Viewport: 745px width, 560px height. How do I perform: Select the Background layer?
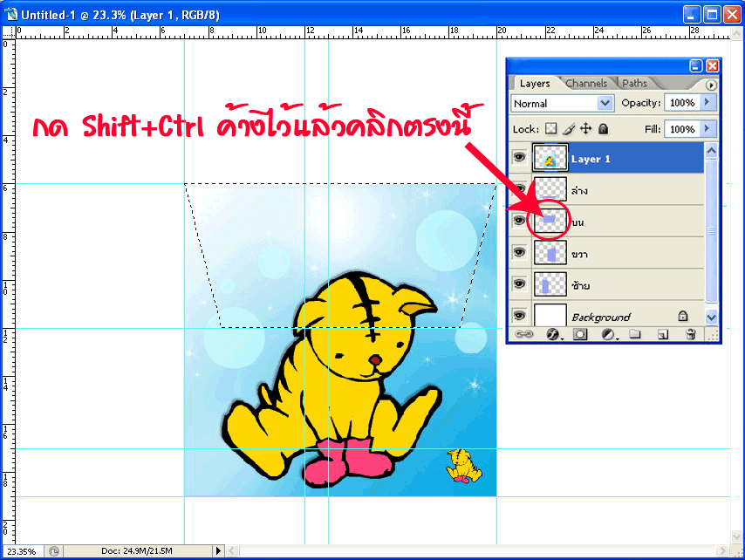point(606,316)
